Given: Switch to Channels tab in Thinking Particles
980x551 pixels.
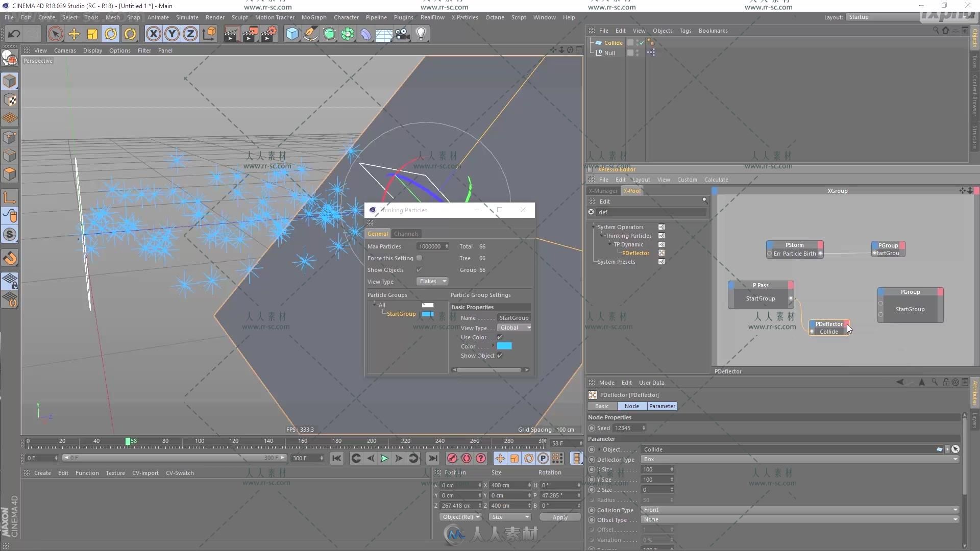Looking at the screenshot, I should 406,234.
